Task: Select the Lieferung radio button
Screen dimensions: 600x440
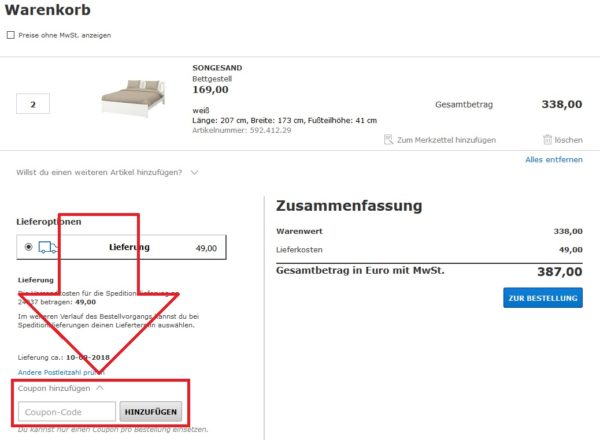Action: (27, 247)
